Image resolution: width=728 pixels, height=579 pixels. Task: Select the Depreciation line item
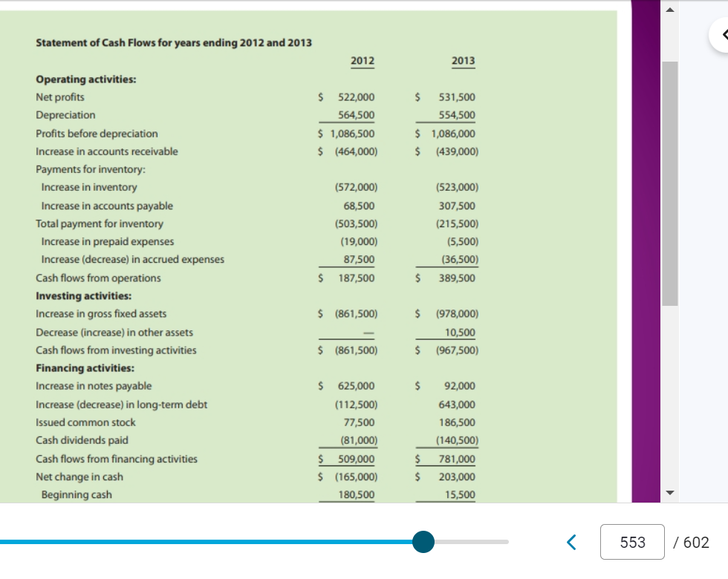tap(65, 115)
